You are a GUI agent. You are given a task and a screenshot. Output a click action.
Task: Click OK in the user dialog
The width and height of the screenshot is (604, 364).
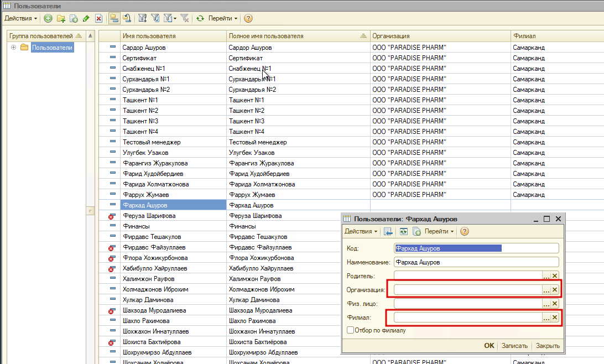click(489, 346)
